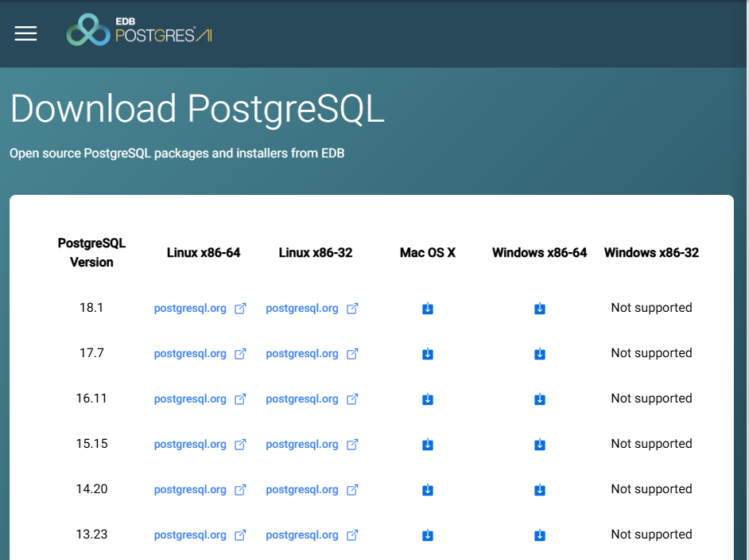Download PostgreSQL 14.20 for Mac OS X

tap(428, 490)
